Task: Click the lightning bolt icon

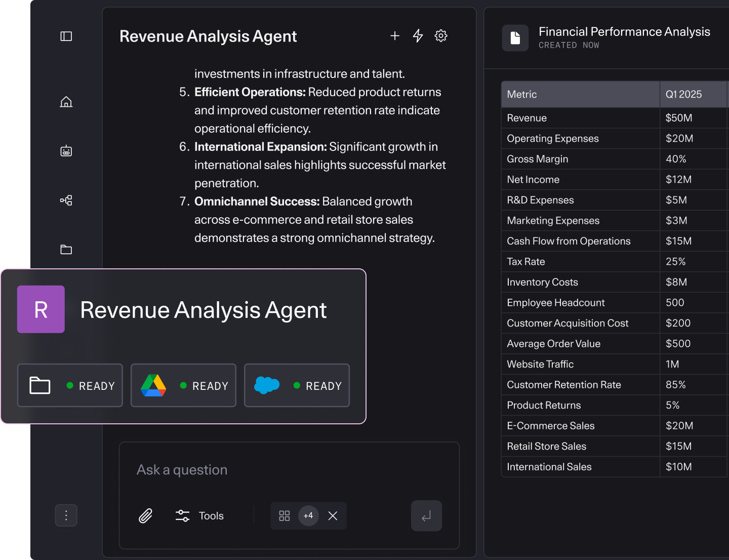Action: tap(418, 36)
